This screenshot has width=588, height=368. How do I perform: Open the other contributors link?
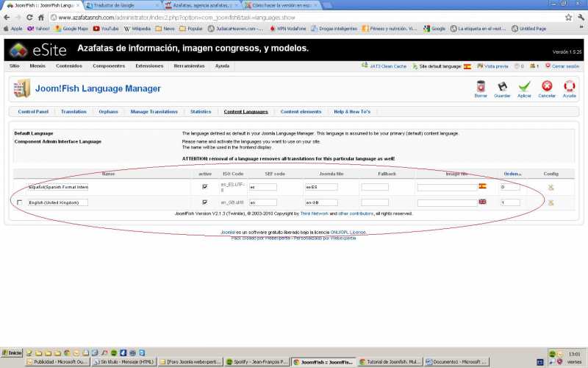[x=356, y=213]
